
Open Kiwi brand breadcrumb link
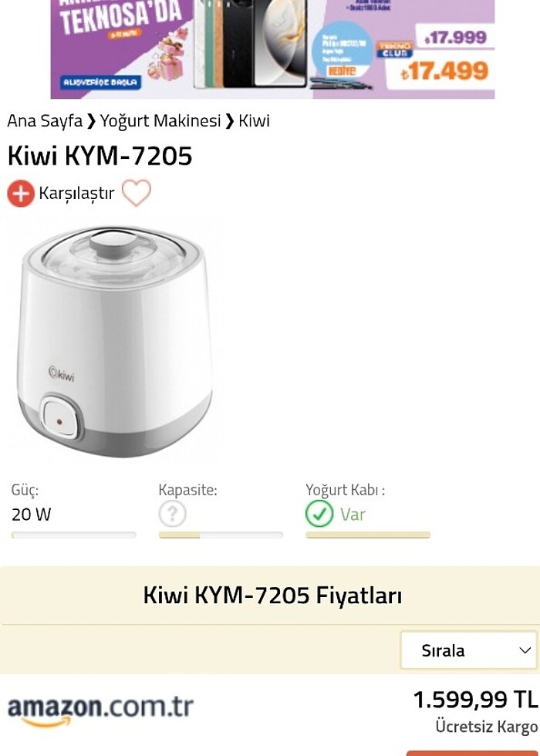[254, 120]
